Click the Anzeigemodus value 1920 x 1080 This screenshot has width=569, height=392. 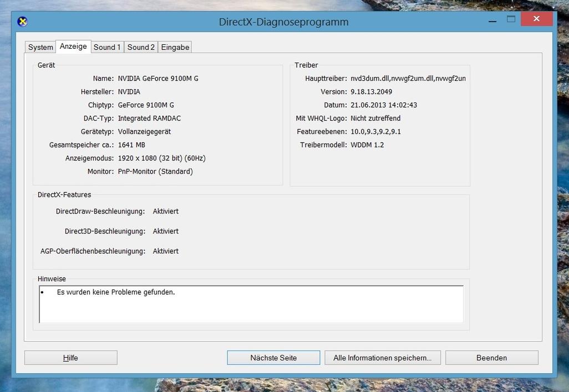(x=161, y=158)
